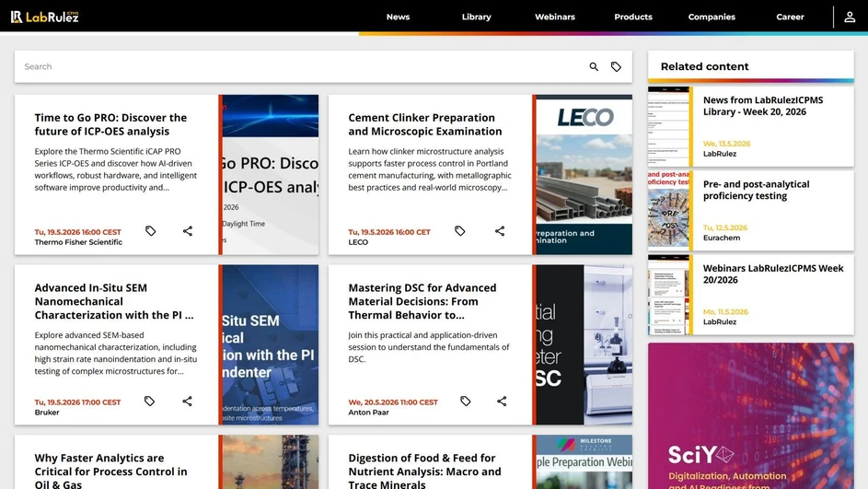
Task: Click date We, 20.5.2026 11:00 CEST
Action: tap(393, 402)
